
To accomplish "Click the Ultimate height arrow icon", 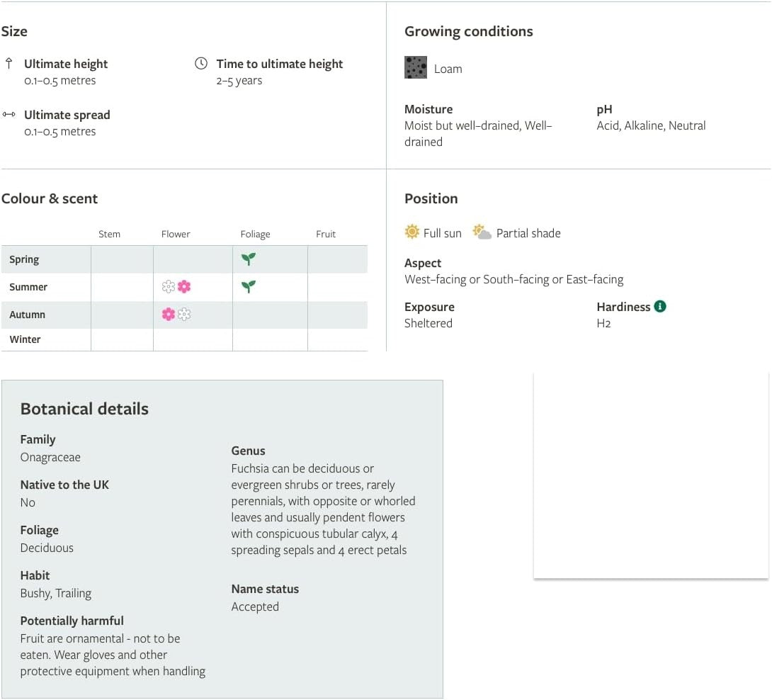I will pyautogui.click(x=9, y=63).
